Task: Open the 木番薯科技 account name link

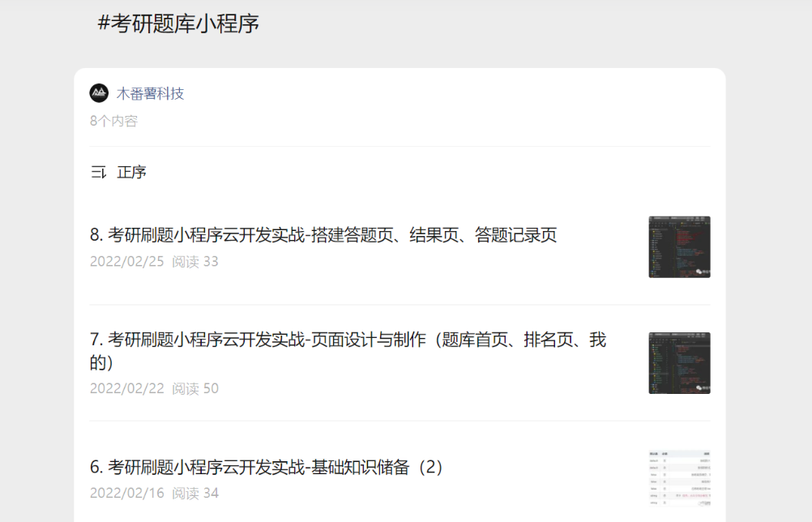Action: coord(150,94)
